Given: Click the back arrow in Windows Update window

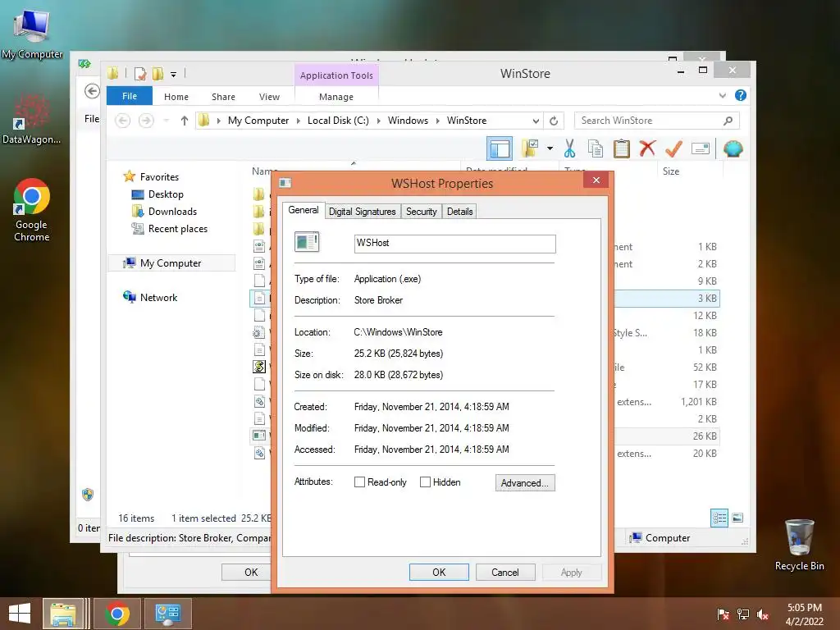Looking at the screenshot, I should 92,91.
